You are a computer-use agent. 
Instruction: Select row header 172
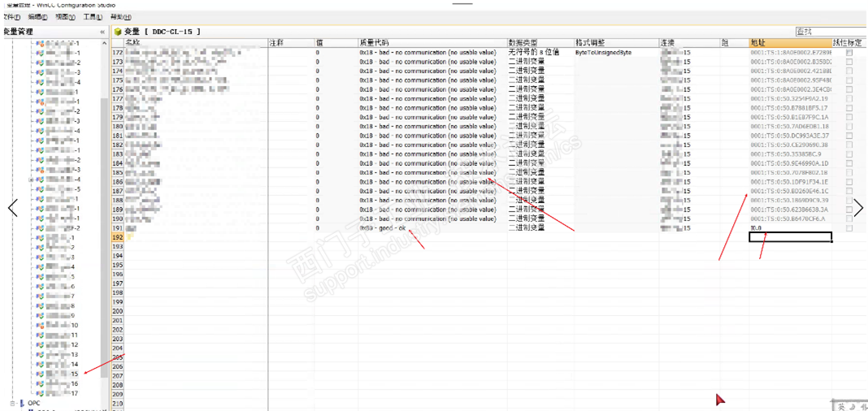(x=117, y=52)
